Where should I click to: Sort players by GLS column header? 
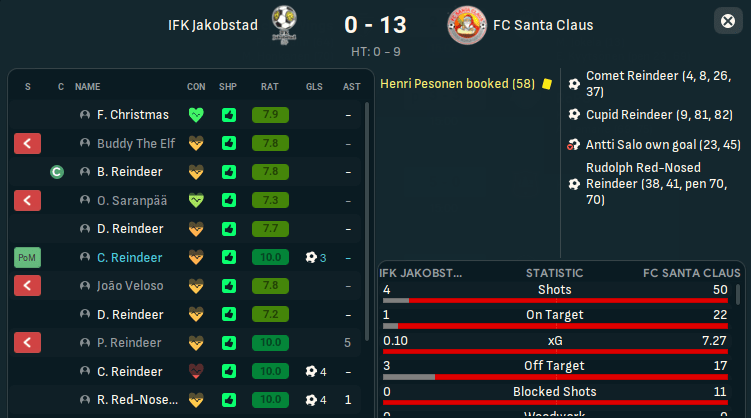pyautogui.click(x=315, y=87)
